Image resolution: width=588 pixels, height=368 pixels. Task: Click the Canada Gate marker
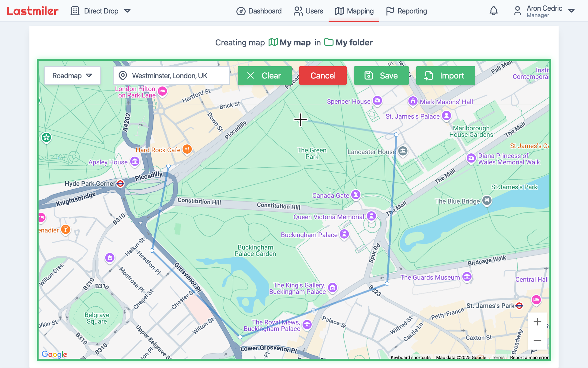pos(356,194)
